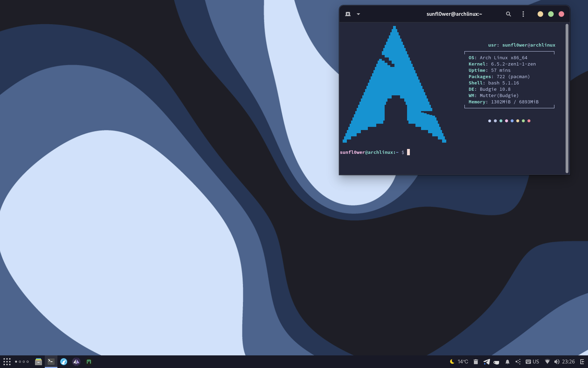Open the terminal three-dot menu
Viewport: 588px width, 368px height.
523,14
